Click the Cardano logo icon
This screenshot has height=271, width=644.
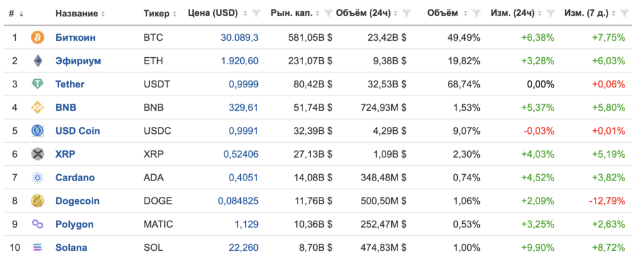pos(37,178)
